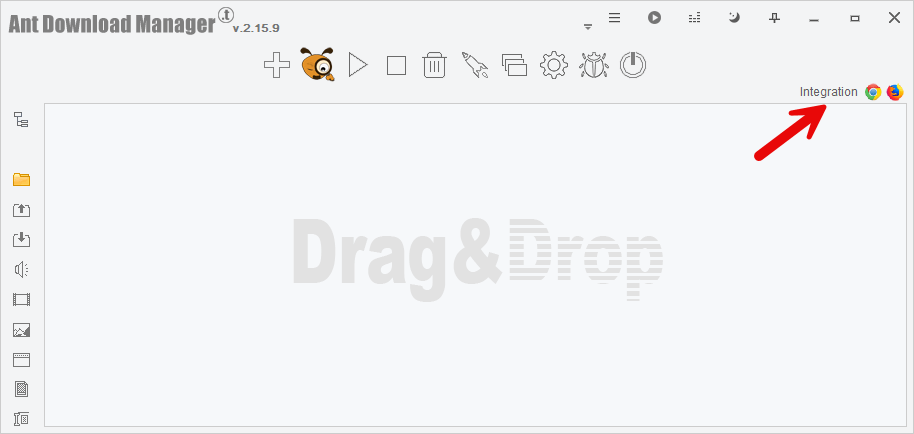Toggle the category tree view icon
This screenshot has width=914, height=434.
point(22,120)
